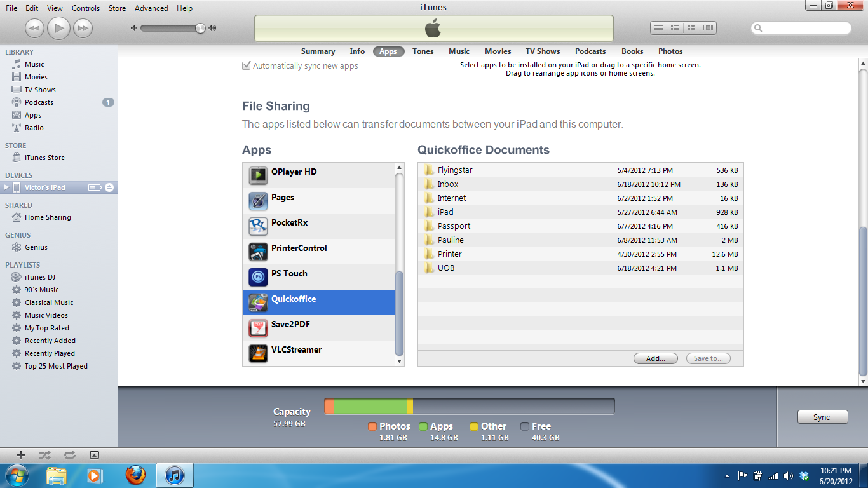Skip ahead with the Next track button
Image resolution: width=868 pixels, height=488 pixels.
83,28
